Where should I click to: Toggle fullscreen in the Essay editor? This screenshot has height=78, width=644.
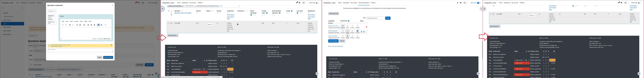tap(84, 25)
